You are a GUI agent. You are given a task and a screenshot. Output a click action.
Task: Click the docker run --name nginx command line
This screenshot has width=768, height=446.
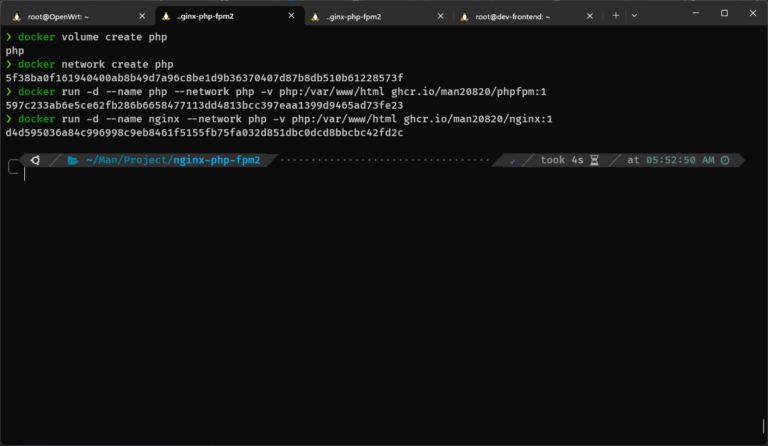click(x=285, y=119)
